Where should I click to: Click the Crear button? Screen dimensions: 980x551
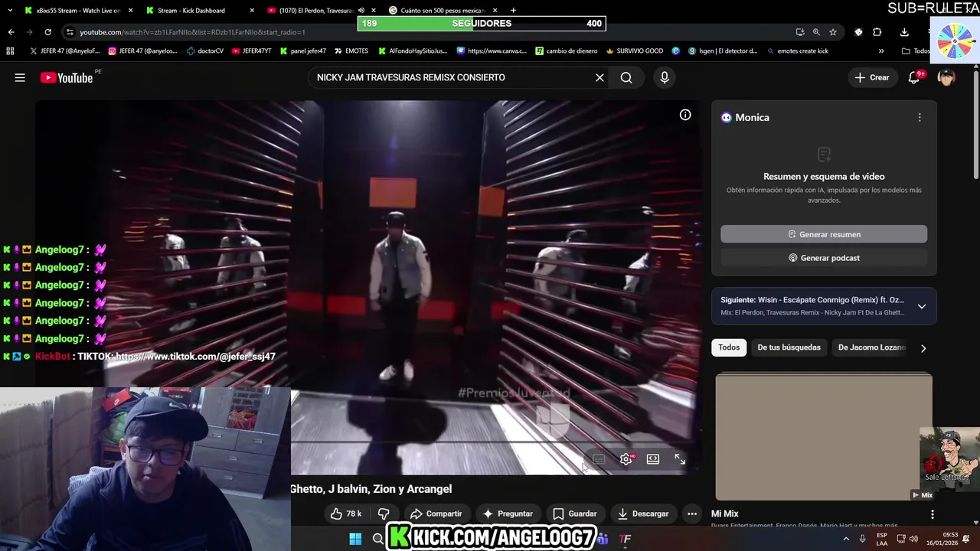click(872, 77)
